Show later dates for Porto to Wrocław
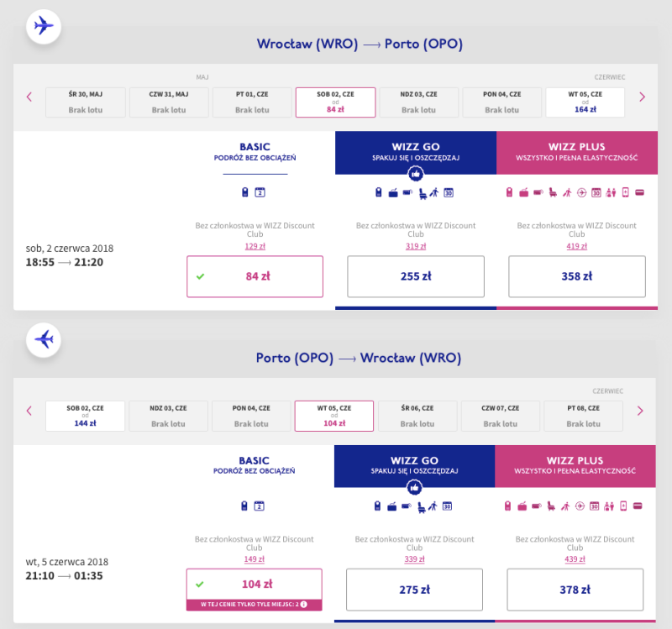This screenshot has width=672, height=629. coord(640,411)
